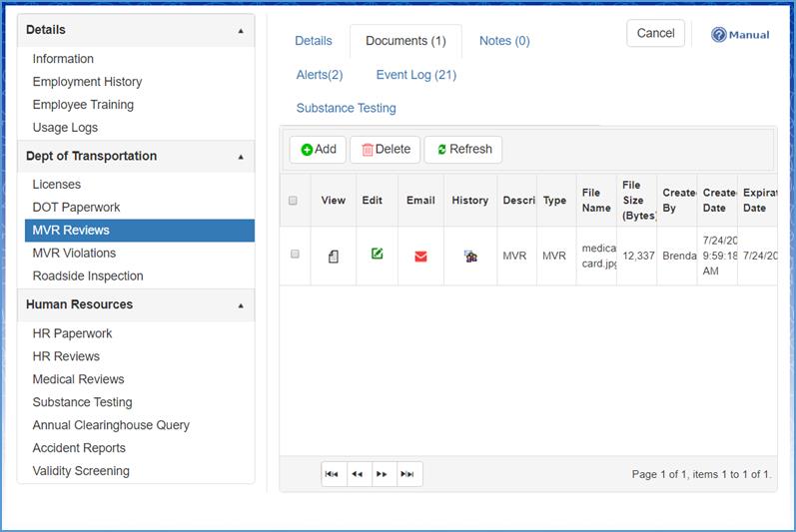The height and width of the screenshot is (532, 796).
Task: Open the Manual help link
Action: click(740, 35)
